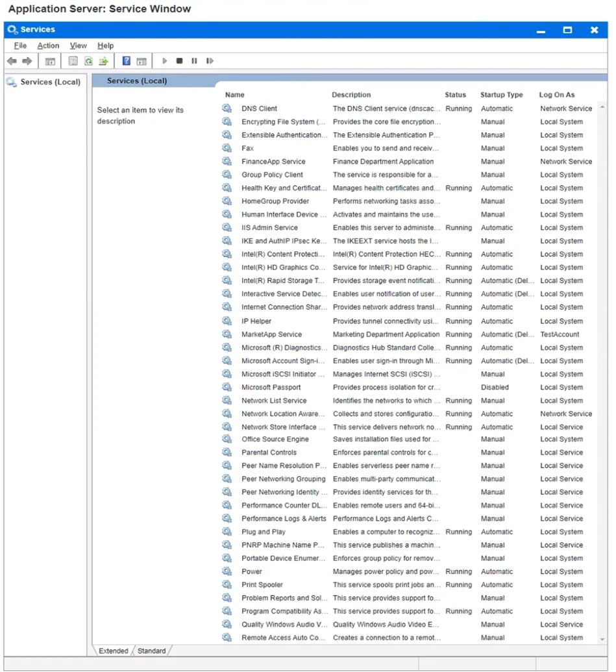Click the gear icon beside Print Spooler
Screen dimensions: 616x672
click(227, 584)
